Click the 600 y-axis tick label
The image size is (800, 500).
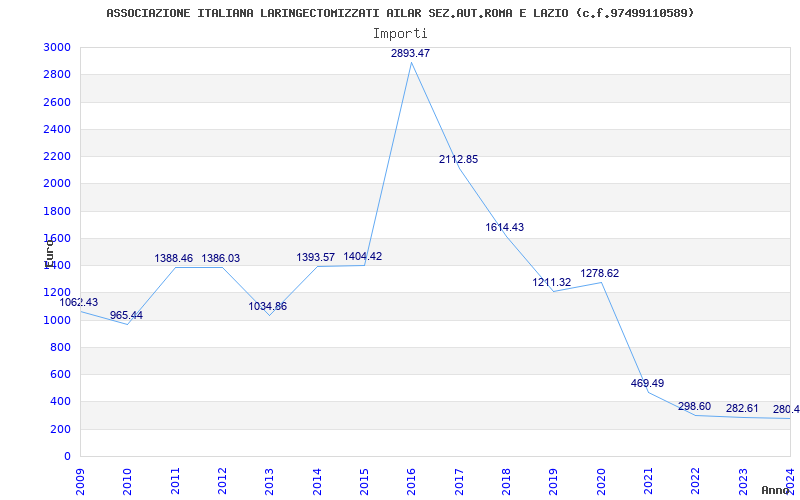point(60,374)
